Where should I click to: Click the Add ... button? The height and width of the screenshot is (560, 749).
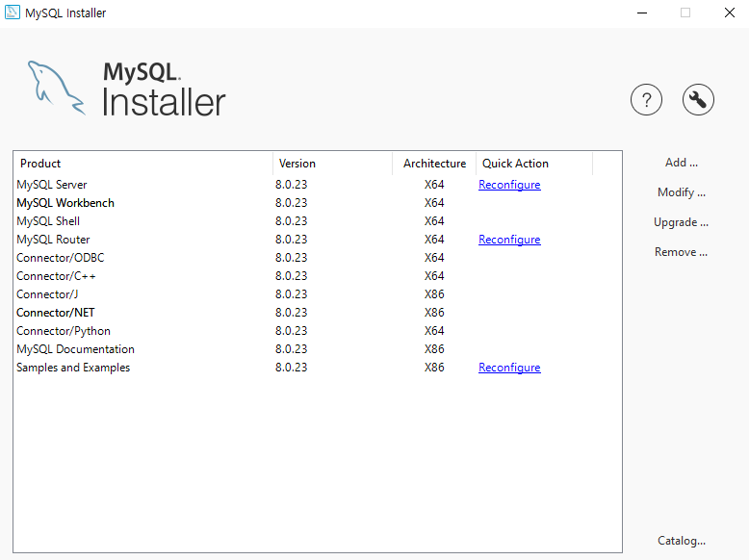[682, 163]
